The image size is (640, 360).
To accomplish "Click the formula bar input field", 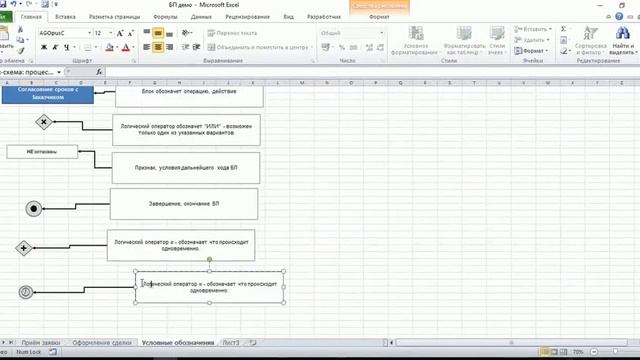I will tap(371, 72).
